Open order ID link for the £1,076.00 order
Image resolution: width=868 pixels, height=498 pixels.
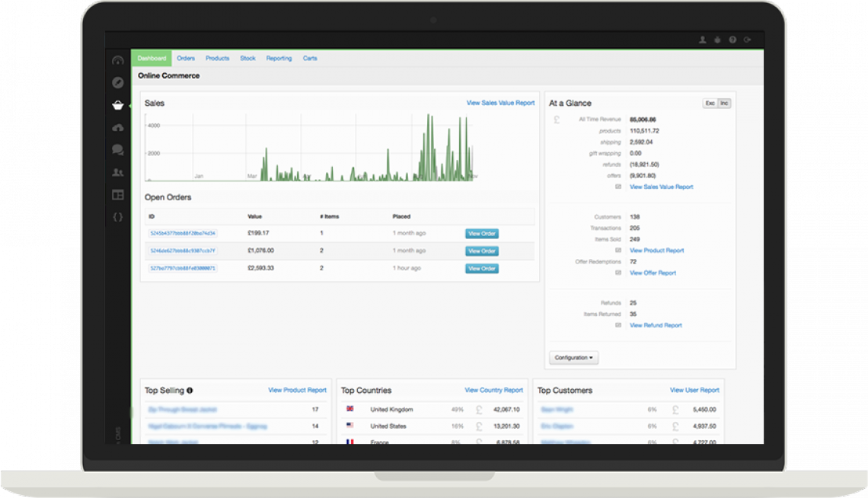pos(183,251)
